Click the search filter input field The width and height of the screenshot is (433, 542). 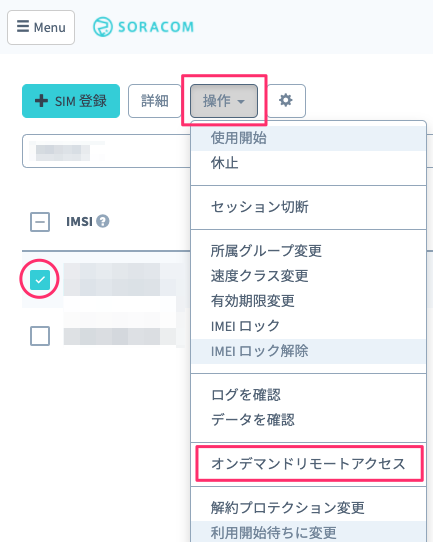[x=106, y=151]
